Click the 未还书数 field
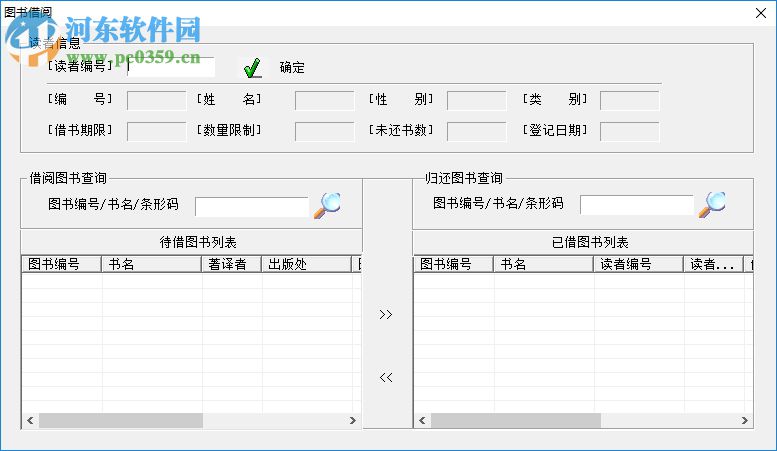Image resolution: width=777 pixels, height=451 pixels. (477, 132)
